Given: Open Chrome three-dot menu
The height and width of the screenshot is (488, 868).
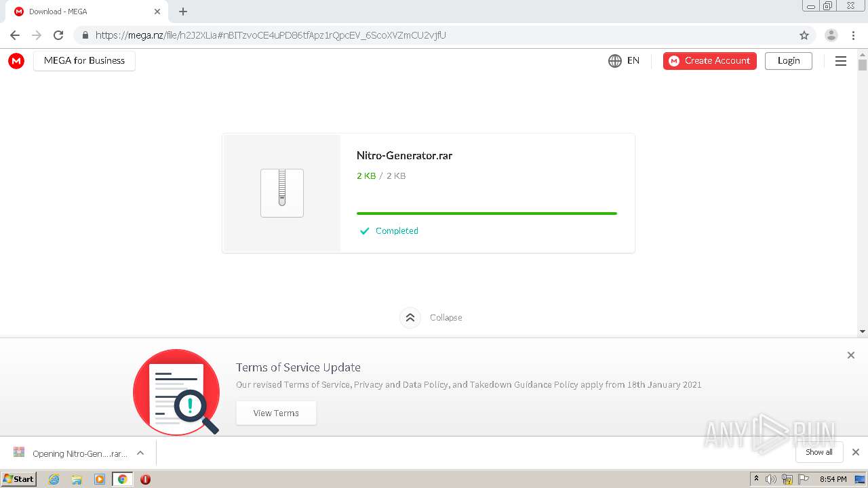Looking at the screenshot, I should click(854, 35).
